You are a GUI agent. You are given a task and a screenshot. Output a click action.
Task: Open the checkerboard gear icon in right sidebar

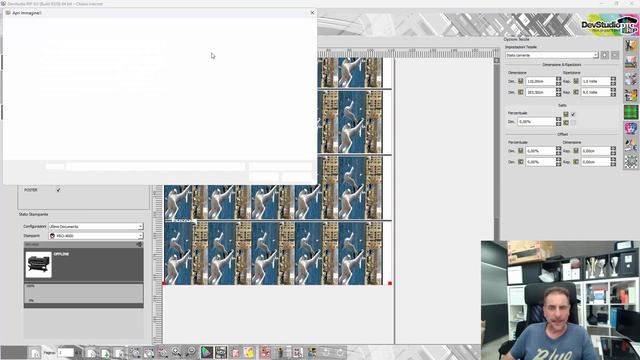point(631,161)
